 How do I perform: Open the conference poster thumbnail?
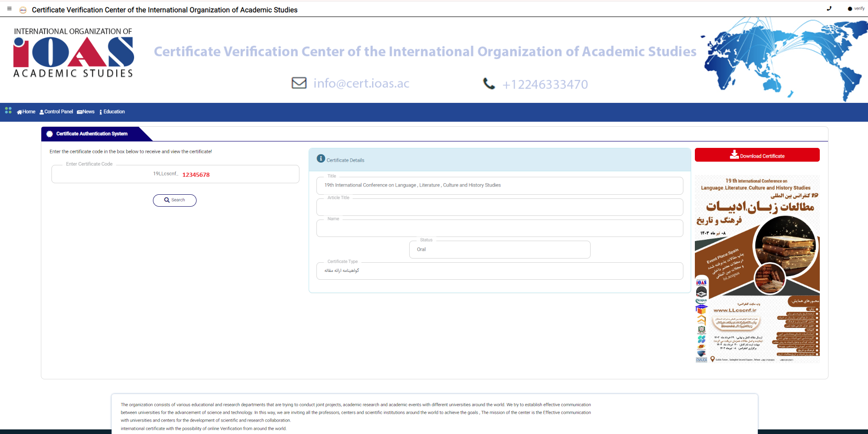click(757, 269)
